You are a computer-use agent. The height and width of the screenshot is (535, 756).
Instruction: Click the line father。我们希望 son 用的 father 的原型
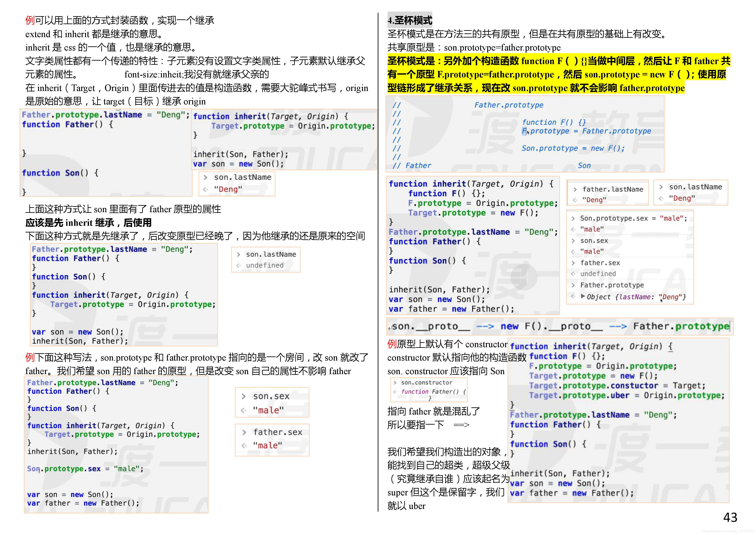click(x=188, y=371)
